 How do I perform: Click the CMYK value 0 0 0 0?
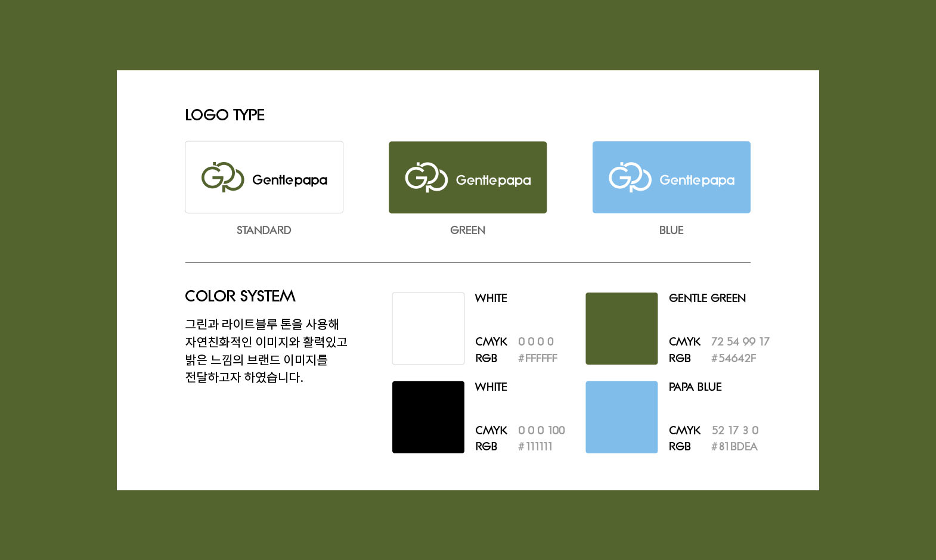point(536,341)
